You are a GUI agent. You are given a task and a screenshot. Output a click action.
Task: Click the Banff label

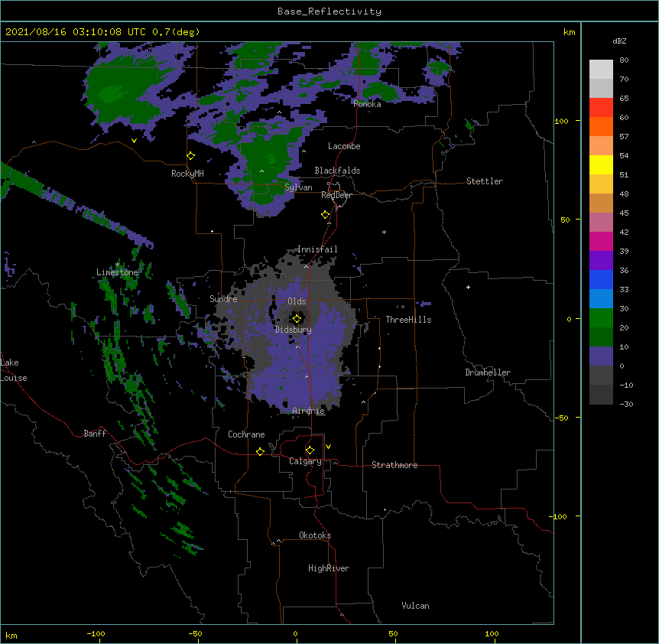click(x=95, y=434)
